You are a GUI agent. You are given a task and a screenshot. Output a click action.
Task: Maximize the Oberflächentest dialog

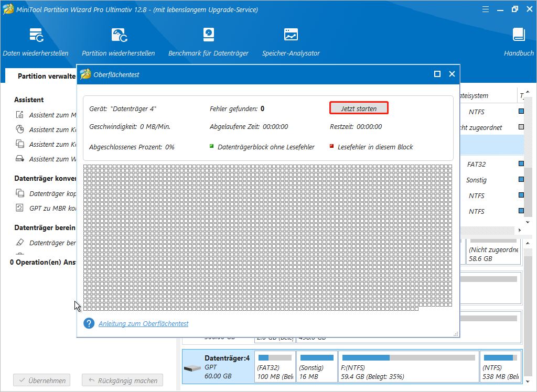(x=437, y=74)
